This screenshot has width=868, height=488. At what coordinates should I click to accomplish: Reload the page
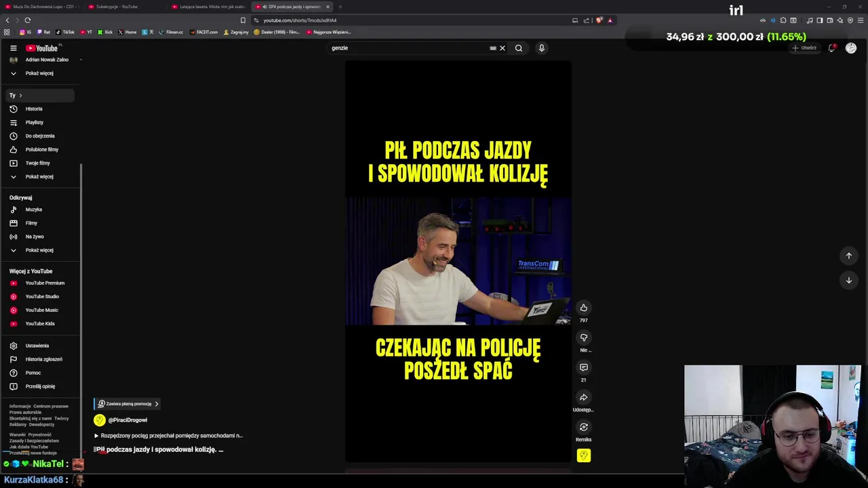[27, 20]
